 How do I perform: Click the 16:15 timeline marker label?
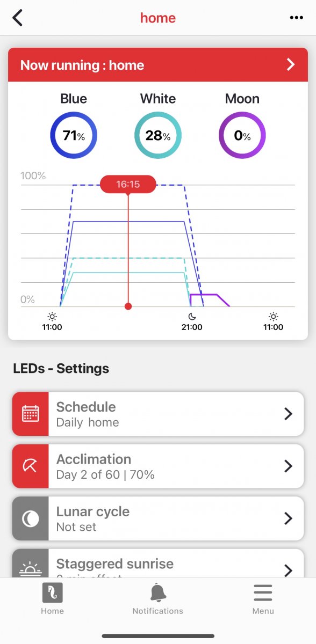[x=128, y=184]
